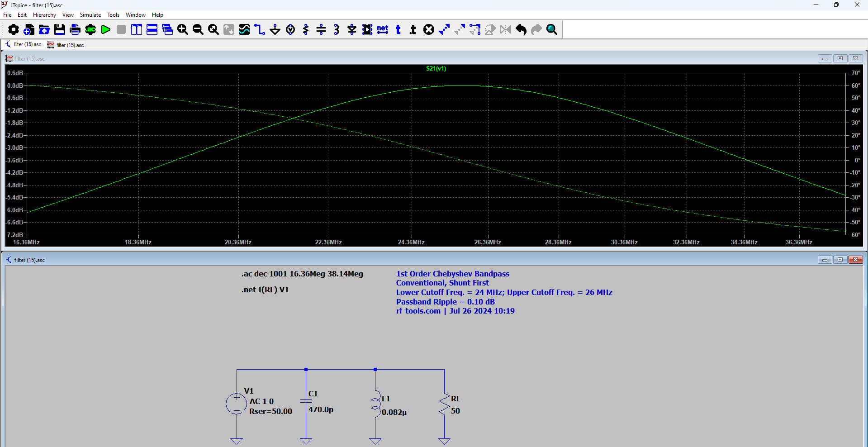The height and width of the screenshot is (447, 868).
Task: Open the Simulate menu
Action: coord(90,15)
